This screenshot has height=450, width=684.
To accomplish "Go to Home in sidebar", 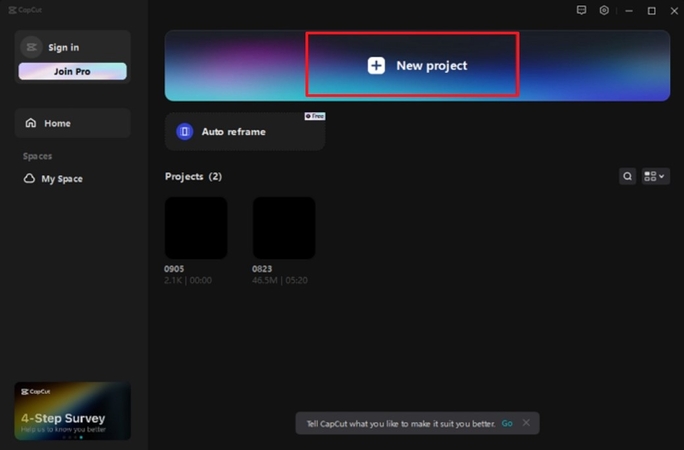I will (x=72, y=123).
